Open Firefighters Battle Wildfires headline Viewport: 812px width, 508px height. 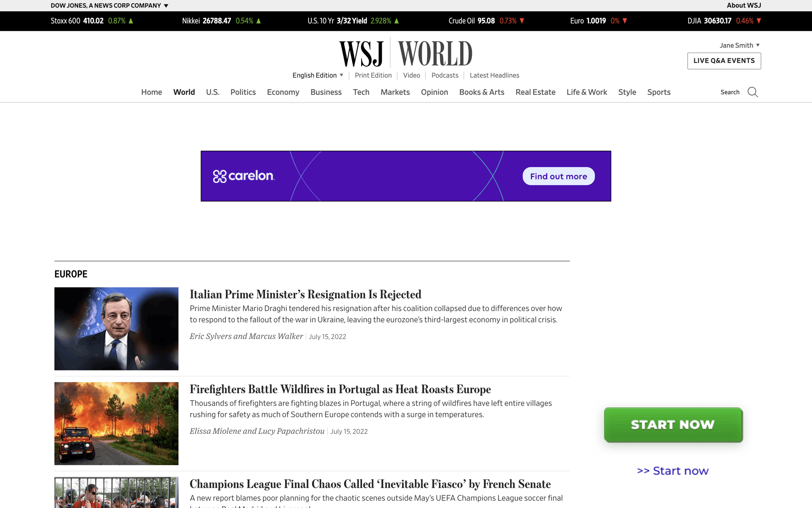point(340,389)
